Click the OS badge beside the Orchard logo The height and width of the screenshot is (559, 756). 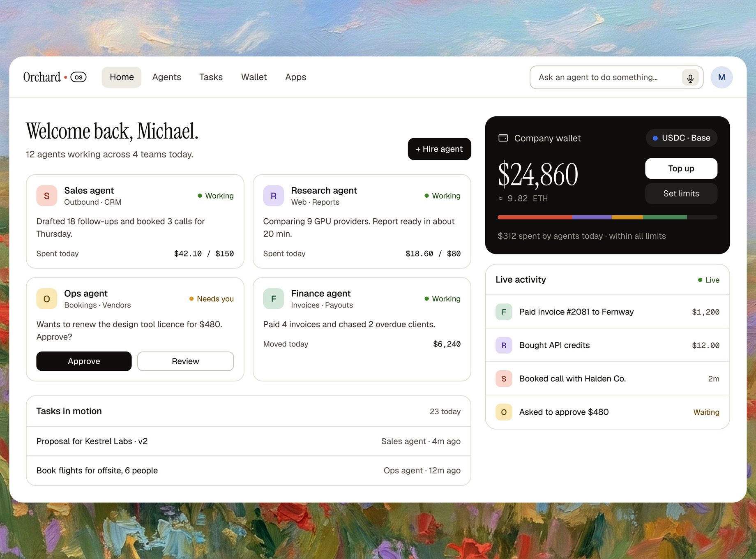click(x=78, y=77)
